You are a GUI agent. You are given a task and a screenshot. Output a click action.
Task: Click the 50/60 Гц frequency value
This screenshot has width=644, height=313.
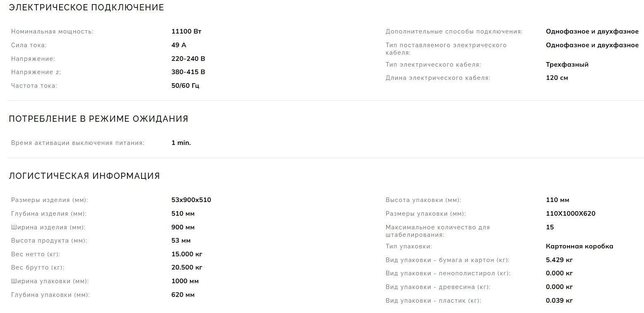click(185, 86)
